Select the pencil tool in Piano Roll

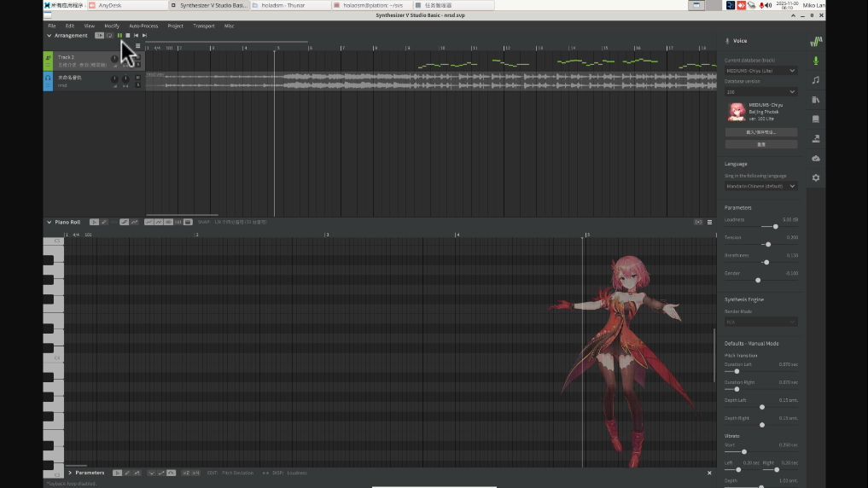tap(104, 222)
